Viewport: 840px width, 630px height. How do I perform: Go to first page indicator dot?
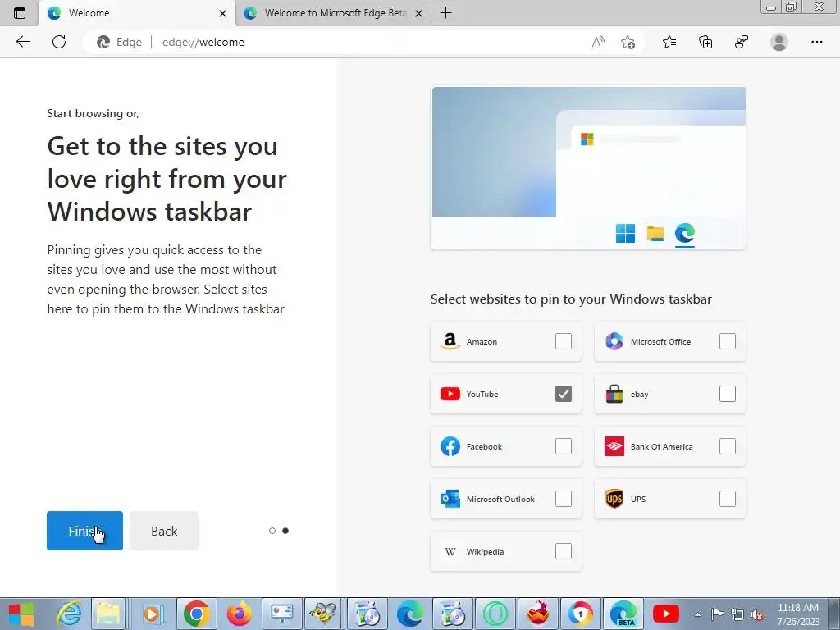coord(272,531)
